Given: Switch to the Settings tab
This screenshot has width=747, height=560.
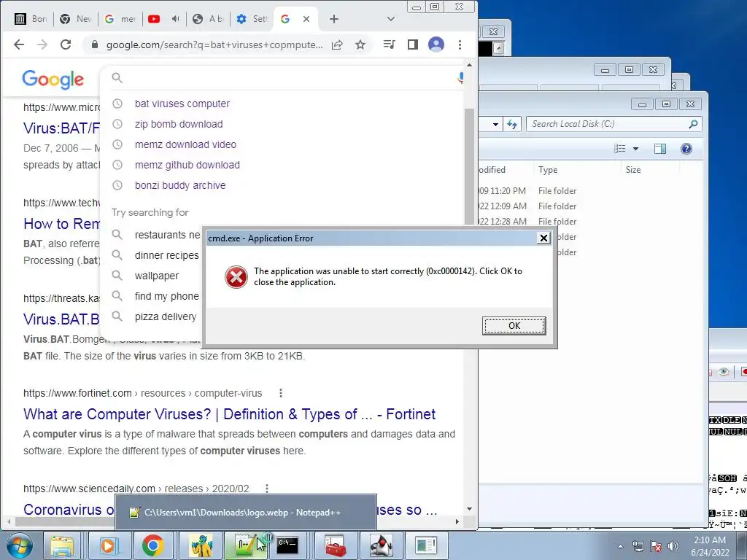Looking at the screenshot, I should click(x=252, y=19).
